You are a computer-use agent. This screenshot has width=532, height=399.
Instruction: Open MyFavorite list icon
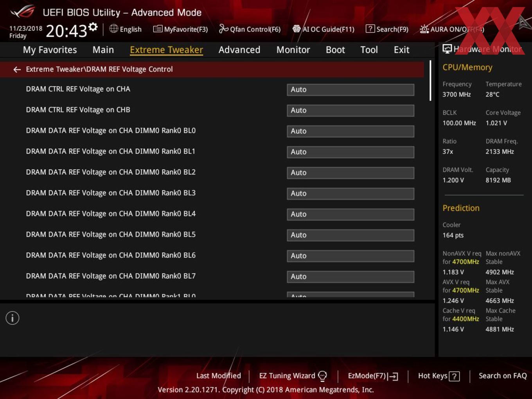click(158, 29)
